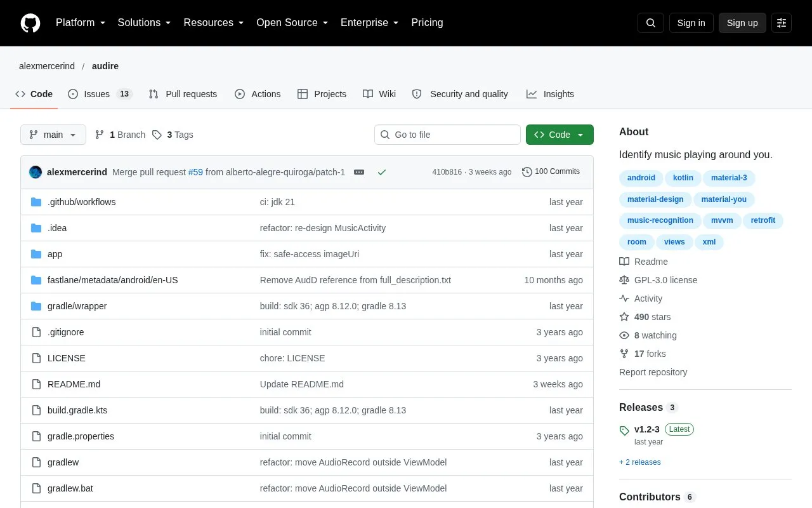Click the scale icon beside GPL-3.0 license
The height and width of the screenshot is (508, 812).
click(624, 280)
